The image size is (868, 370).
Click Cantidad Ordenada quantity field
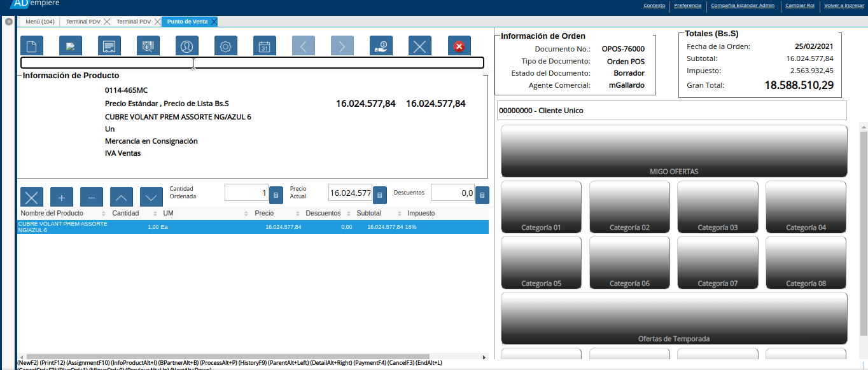pos(246,193)
